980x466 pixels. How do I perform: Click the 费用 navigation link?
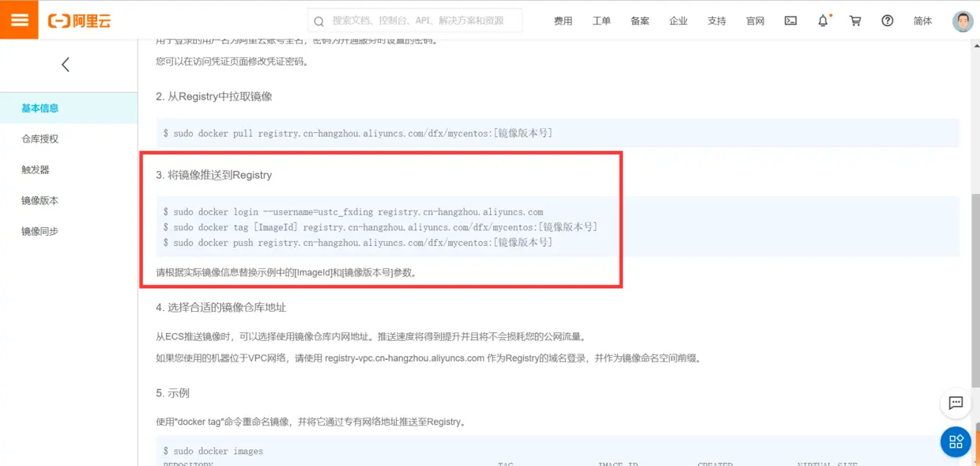click(563, 21)
